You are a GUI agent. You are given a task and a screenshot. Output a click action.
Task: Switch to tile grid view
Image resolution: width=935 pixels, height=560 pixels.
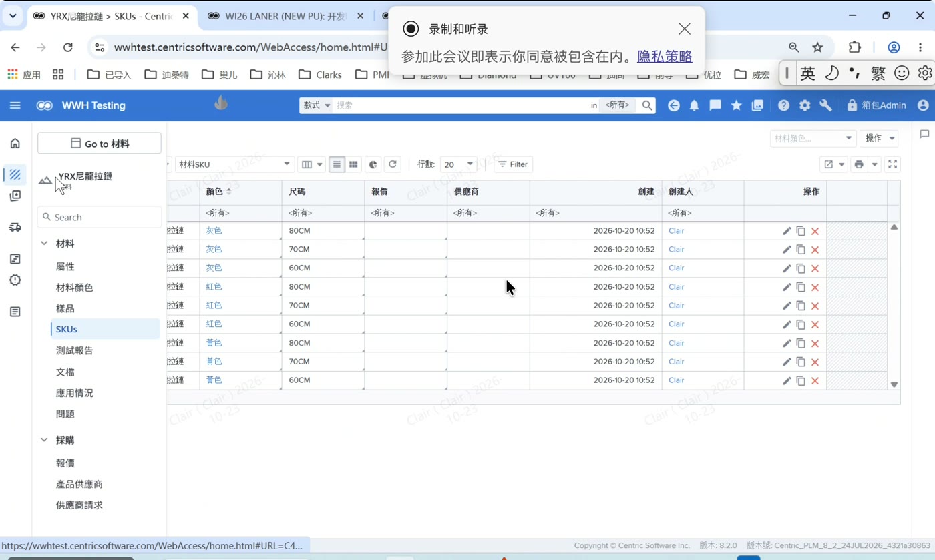(354, 164)
